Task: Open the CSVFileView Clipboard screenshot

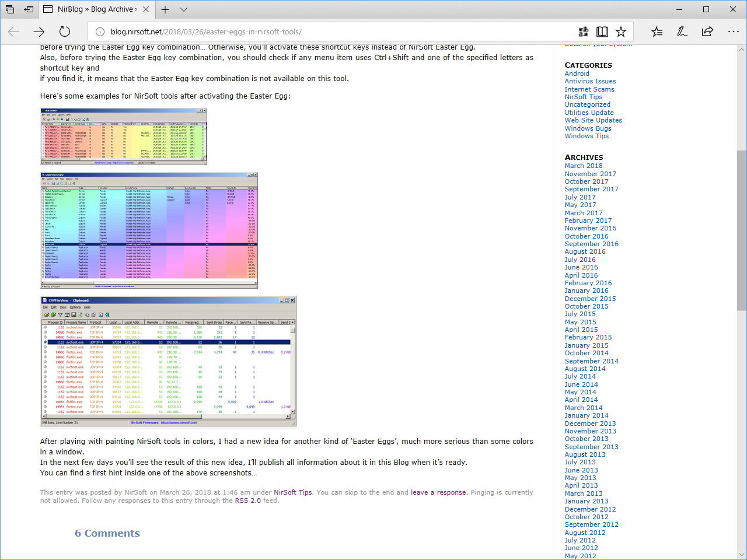Action: [x=168, y=361]
